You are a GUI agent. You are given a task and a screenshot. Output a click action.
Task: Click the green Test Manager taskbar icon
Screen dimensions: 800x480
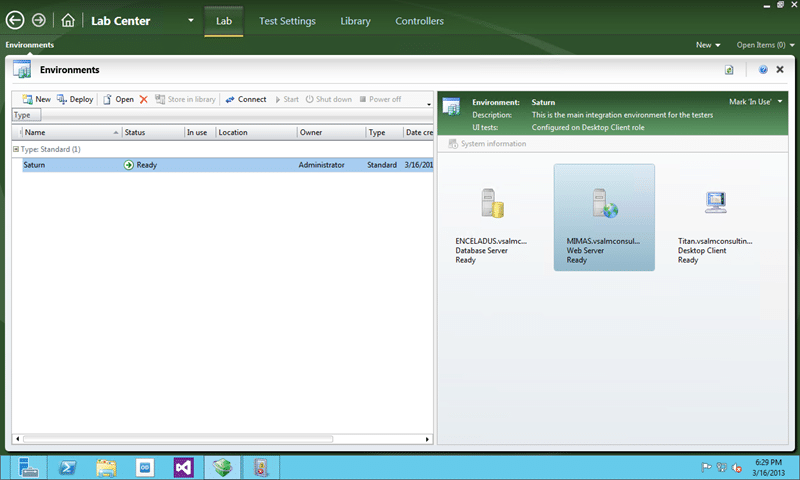[x=222, y=467]
